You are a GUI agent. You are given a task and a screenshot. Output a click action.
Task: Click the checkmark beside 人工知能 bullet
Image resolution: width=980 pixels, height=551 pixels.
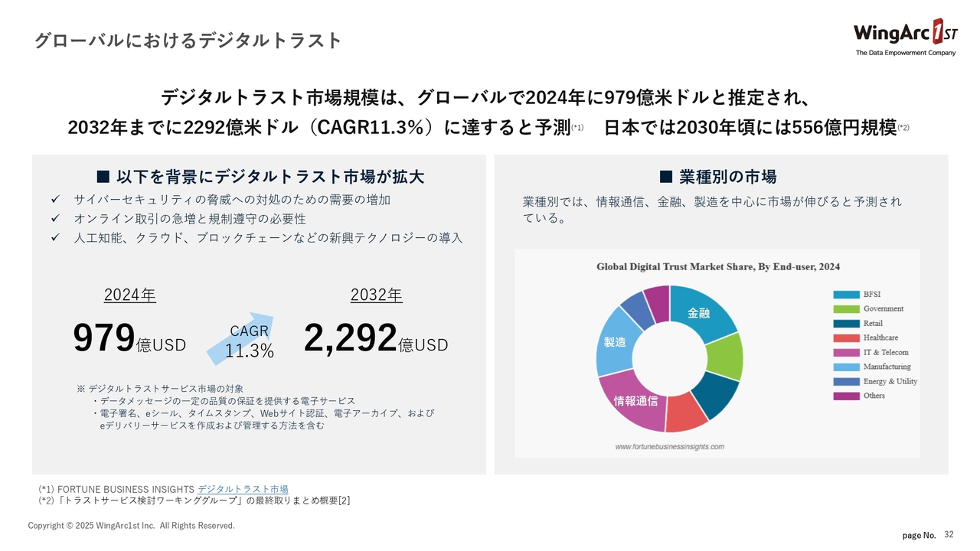56,238
